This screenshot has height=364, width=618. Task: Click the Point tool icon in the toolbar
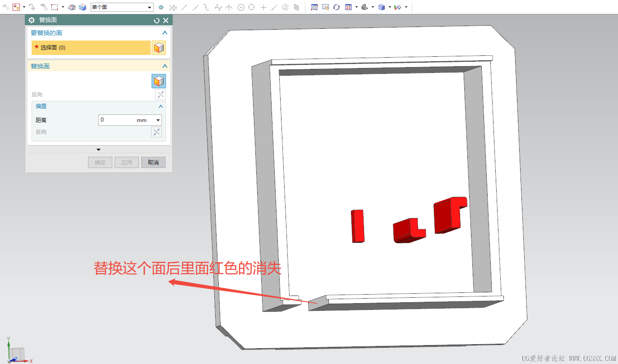coord(263,7)
